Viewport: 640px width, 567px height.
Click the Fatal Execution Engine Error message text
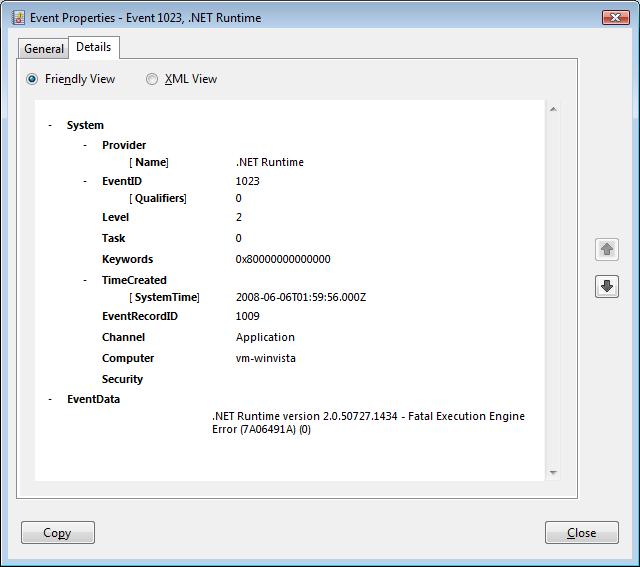tap(368, 423)
